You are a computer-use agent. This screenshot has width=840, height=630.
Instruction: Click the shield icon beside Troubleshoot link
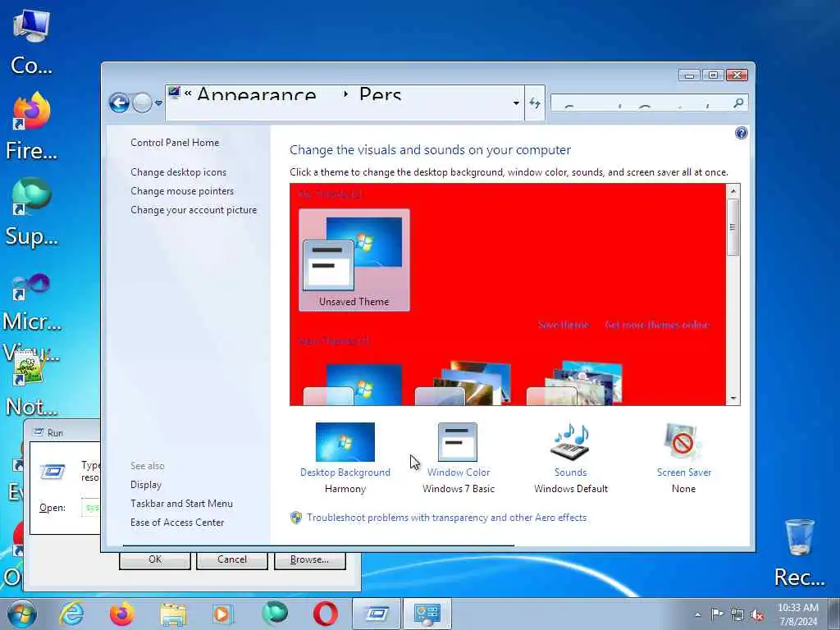click(x=295, y=518)
